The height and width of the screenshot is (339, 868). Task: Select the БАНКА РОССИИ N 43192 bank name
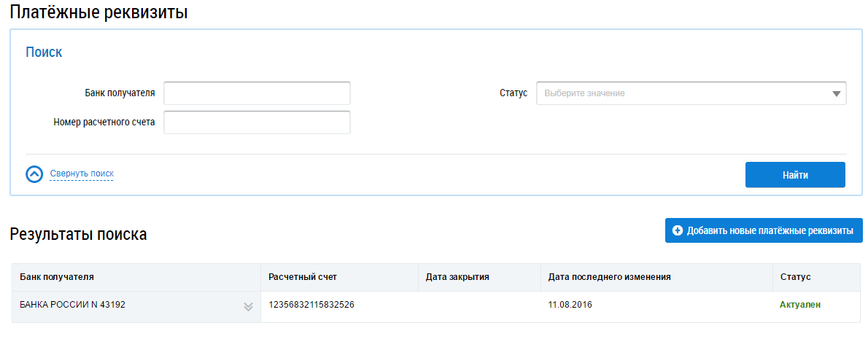72,305
